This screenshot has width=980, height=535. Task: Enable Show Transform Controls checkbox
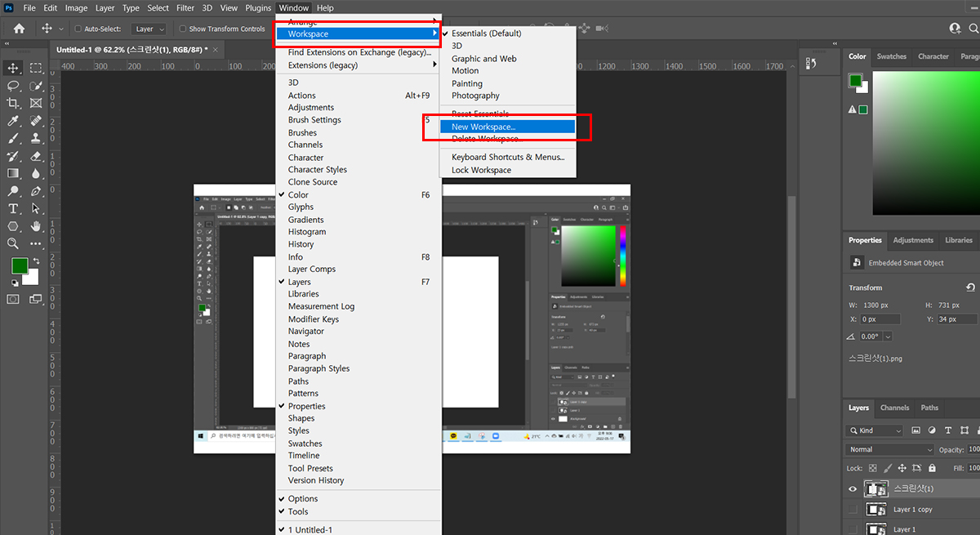pos(181,29)
